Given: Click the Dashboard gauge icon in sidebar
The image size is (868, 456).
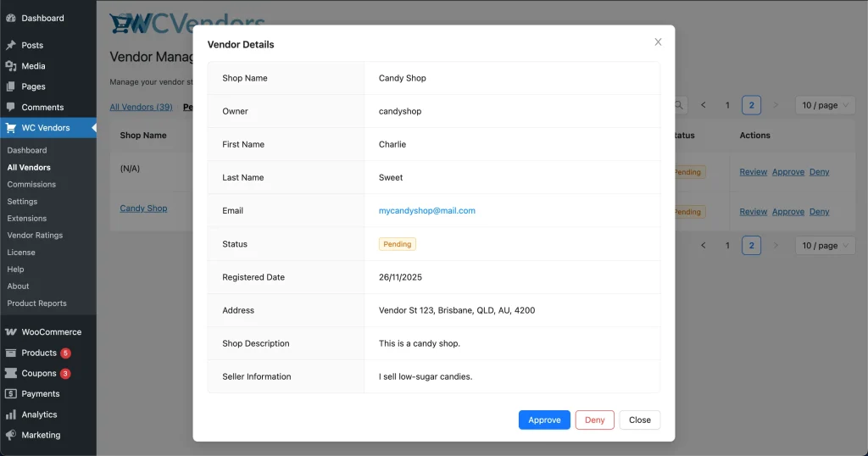Looking at the screenshot, I should [11, 18].
